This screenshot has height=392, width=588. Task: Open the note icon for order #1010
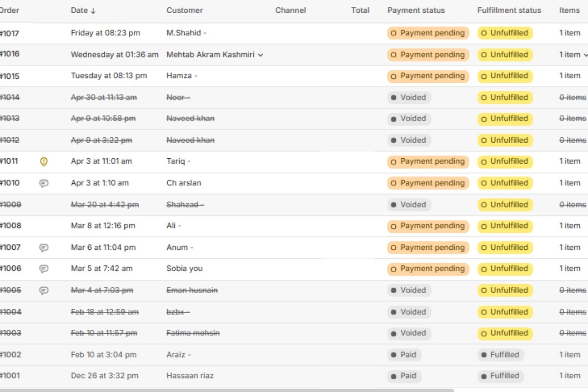point(44,183)
